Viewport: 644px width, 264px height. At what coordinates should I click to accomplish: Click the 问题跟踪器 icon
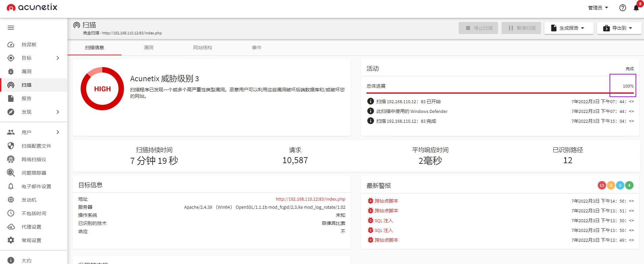[11, 173]
